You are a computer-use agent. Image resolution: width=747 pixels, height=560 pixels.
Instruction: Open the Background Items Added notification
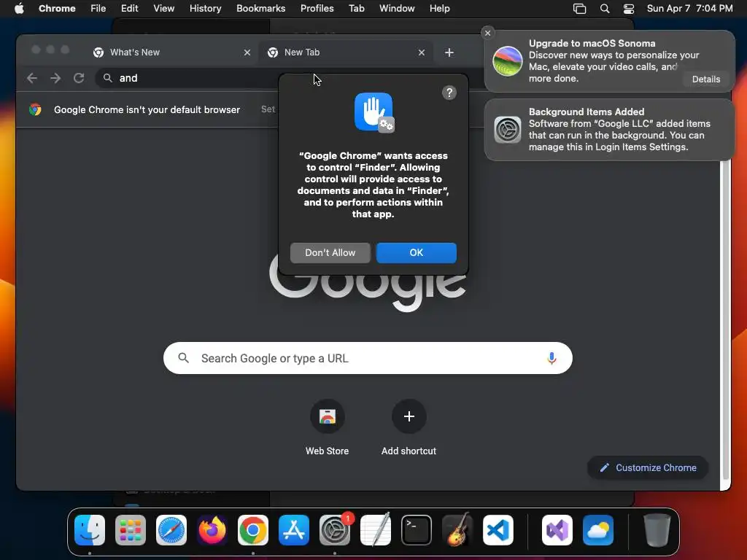tap(609, 130)
